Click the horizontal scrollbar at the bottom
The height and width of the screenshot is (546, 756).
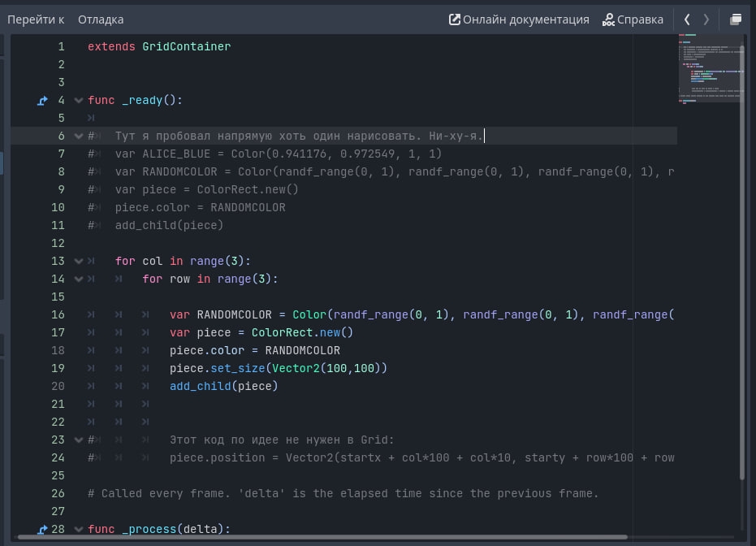click(x=322, y=537)
